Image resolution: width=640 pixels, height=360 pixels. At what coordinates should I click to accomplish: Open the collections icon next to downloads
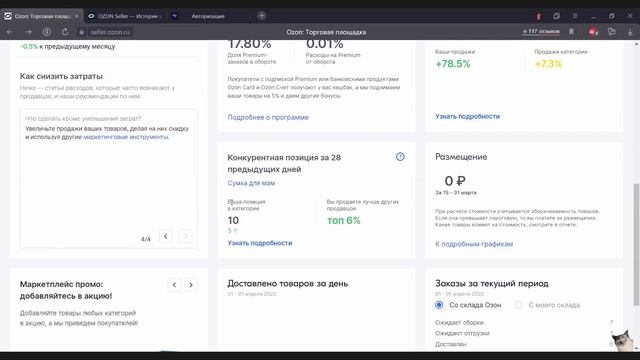[x=611, y=31]
